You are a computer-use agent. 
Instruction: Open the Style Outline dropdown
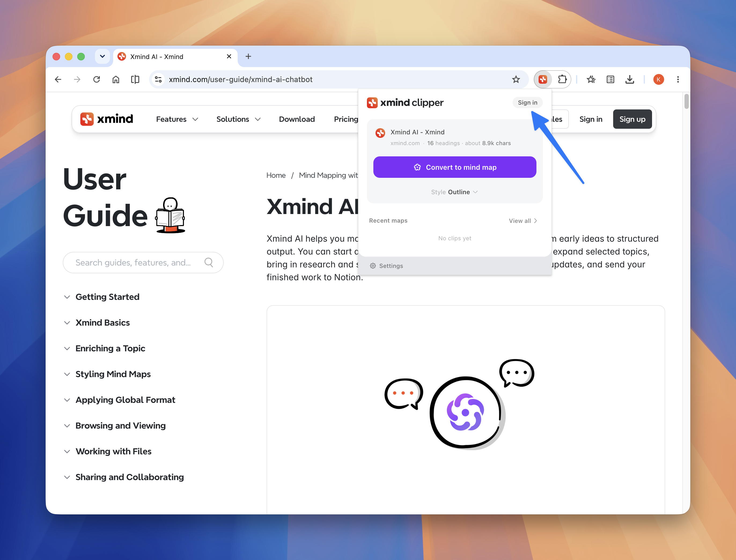pyautogui.click(x=455, y=192)
